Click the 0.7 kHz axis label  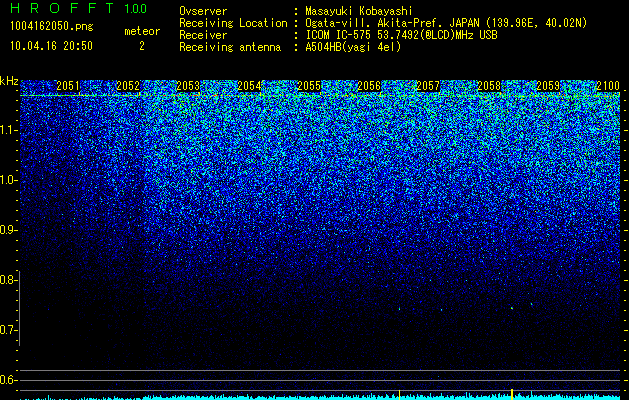(x=8, y=330)
